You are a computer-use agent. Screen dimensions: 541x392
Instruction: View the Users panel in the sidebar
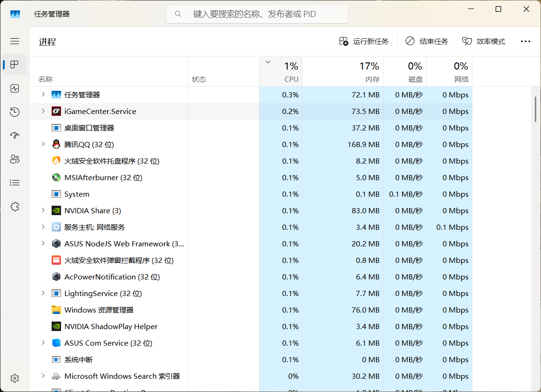click(x=15, y=159)
